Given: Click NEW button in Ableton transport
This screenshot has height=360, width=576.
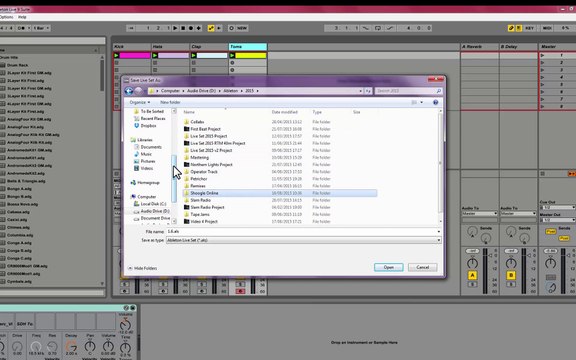Looking at the screenshot, I should [x=242, y=28].
